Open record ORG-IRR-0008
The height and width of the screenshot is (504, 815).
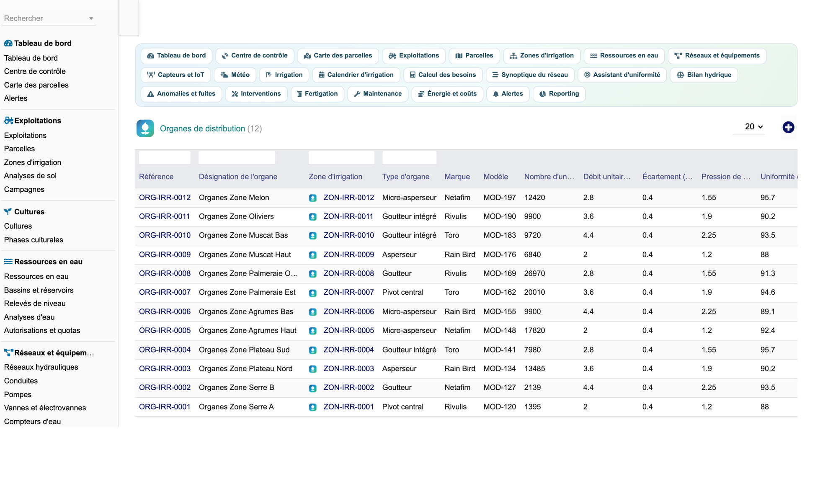(x=165, y=273)
